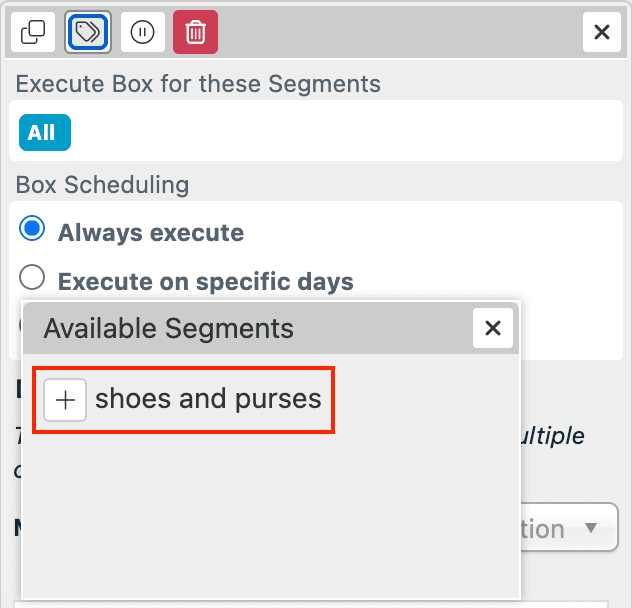632x608 pixels.
Task: Add segment with the plus icon
Action: pos(65,400)
